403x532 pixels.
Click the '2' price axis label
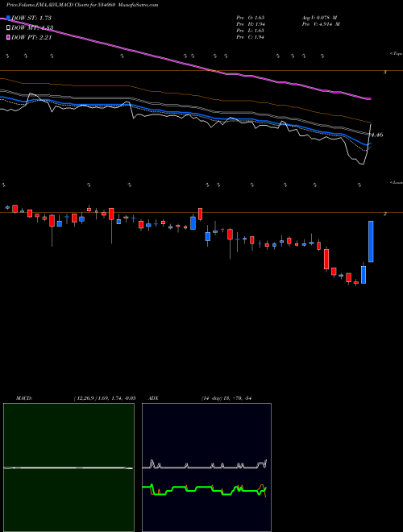(x=384, y=214)
